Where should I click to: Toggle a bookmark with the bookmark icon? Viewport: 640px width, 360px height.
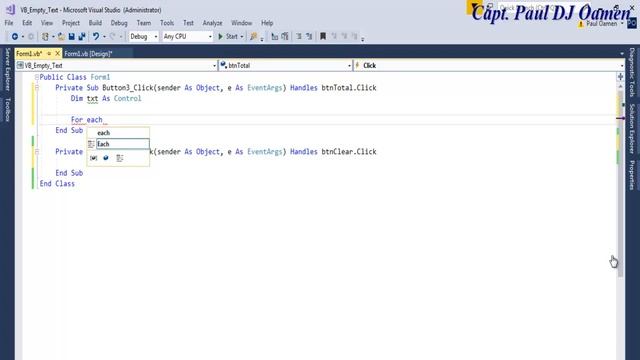[x=323, y=37]
